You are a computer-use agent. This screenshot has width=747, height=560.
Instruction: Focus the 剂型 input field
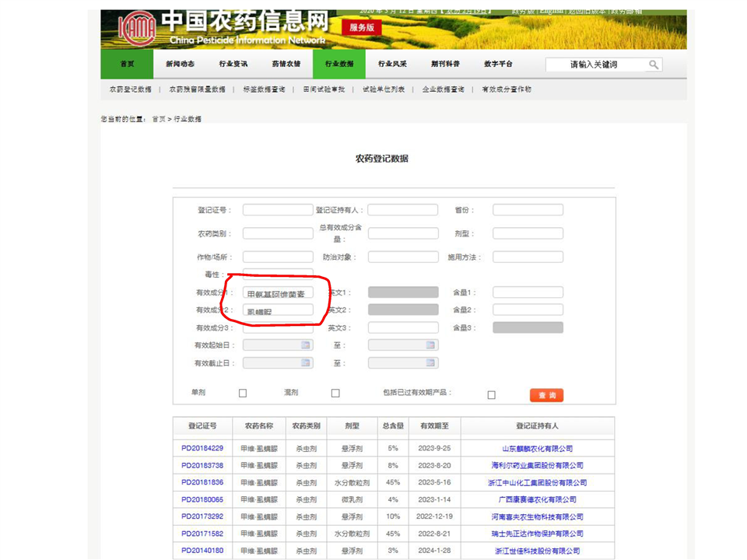click(x=528, y=233)
